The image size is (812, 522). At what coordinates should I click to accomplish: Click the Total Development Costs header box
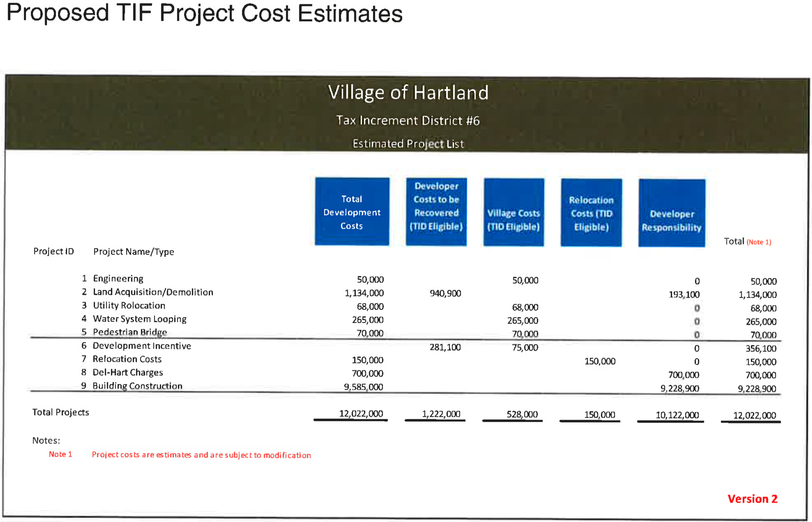351,212
